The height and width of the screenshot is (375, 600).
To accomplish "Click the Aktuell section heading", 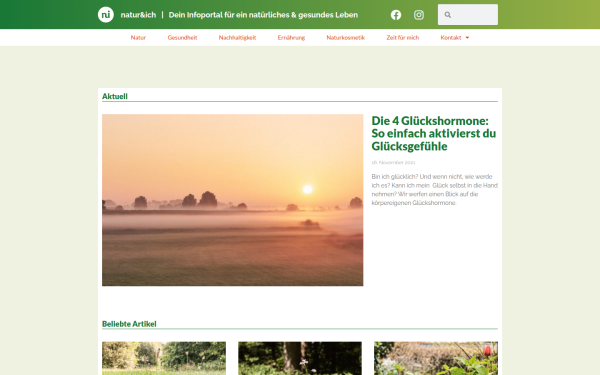I will click(114, 96).
